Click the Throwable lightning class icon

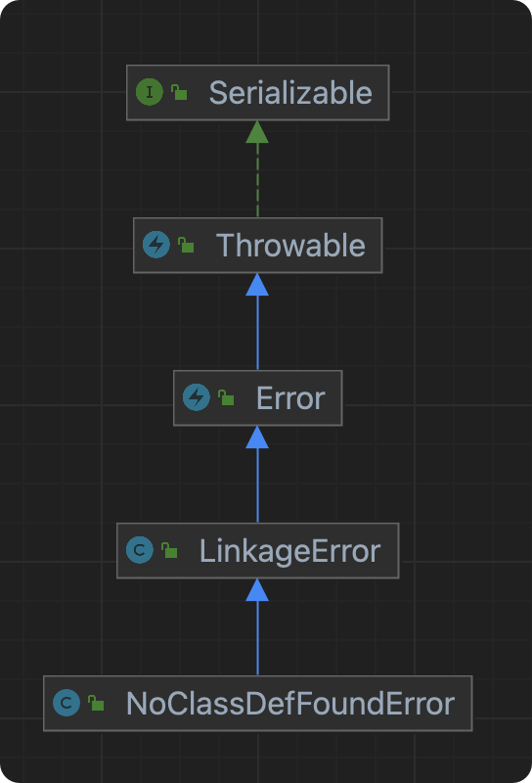pyautogui.click(x=156, y=245)
